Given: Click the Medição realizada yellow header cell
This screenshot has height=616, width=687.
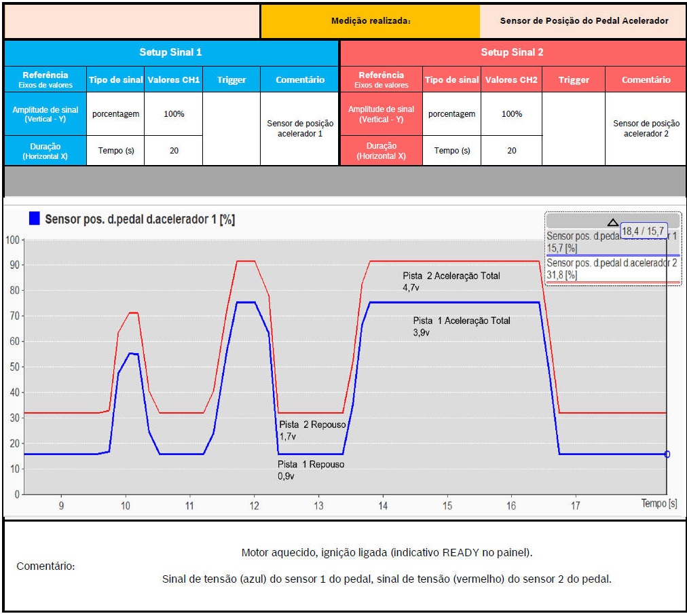Looking at the screenshot, I should click(x=370, y=21).
